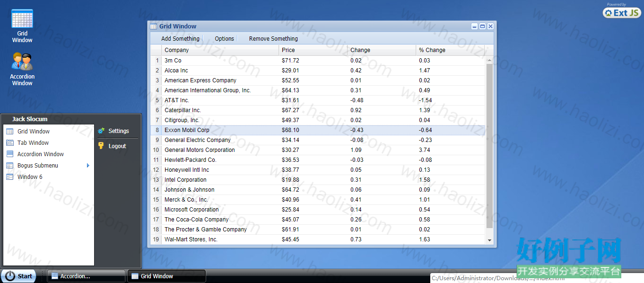Click the Accordion Window icon in start menu
The width and height of the screenshot is (644, 283).
pos(9,154)
